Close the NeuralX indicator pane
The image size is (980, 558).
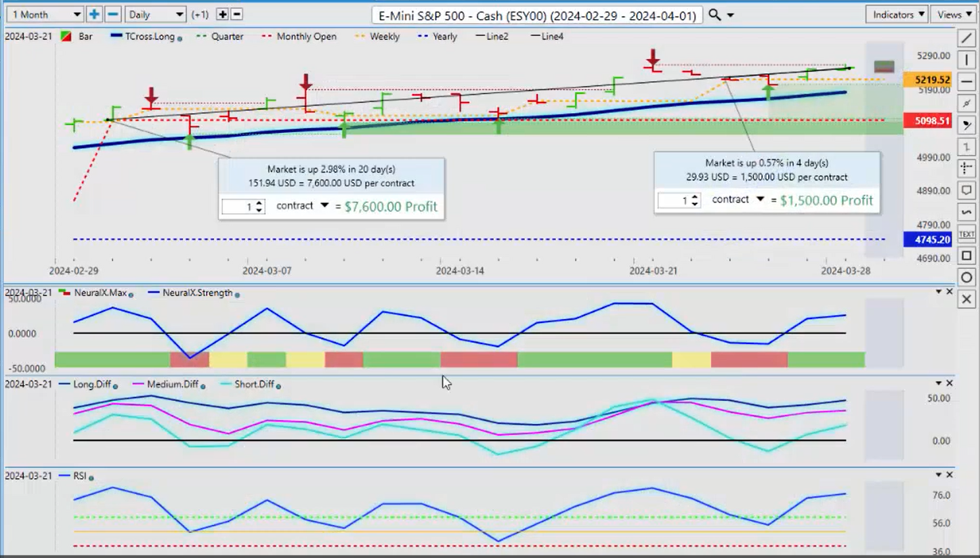949,292
